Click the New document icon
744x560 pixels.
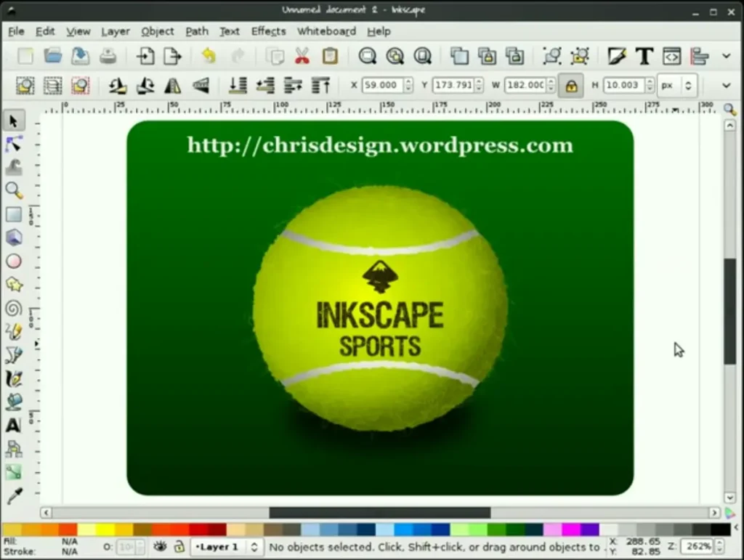[25, 56]
